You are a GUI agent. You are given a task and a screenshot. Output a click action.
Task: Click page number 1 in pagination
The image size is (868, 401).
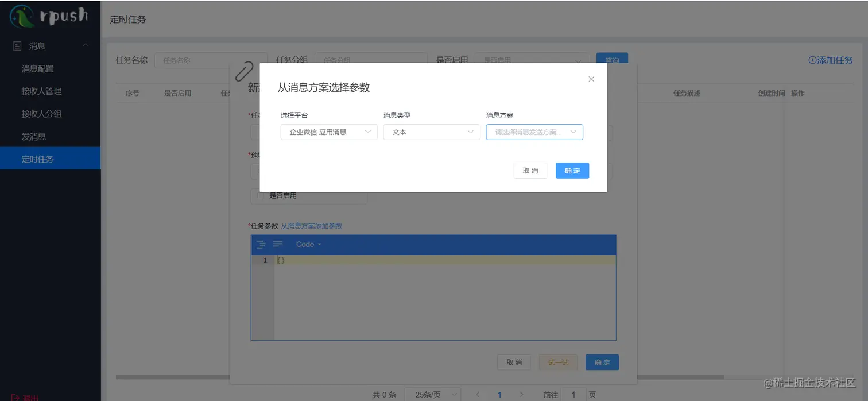(x=499, y=394)
